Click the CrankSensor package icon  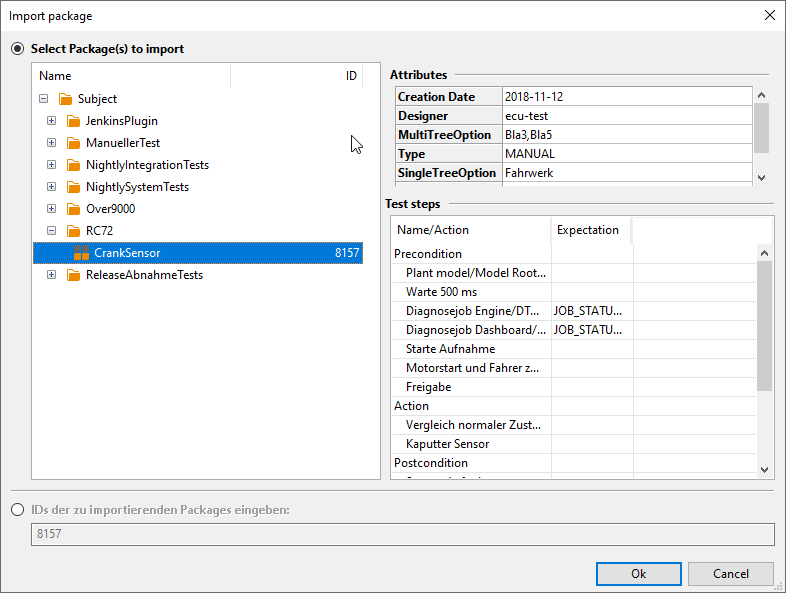pyautogui.click(x=81, y=253)
